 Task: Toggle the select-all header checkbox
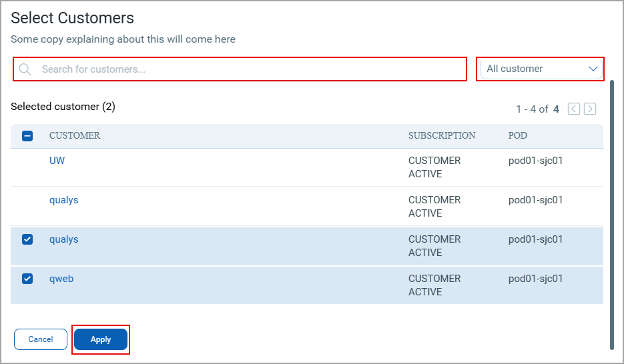(x=27, y=136)
